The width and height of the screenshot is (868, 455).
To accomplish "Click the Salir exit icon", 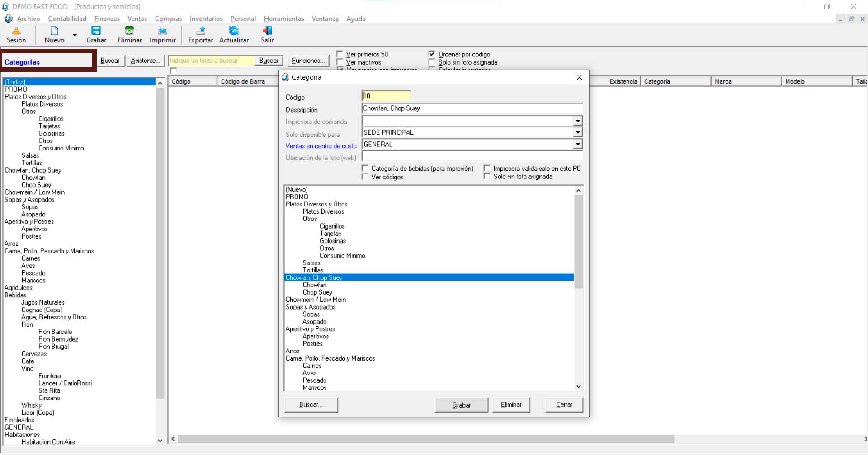I will tap(267, 31).
